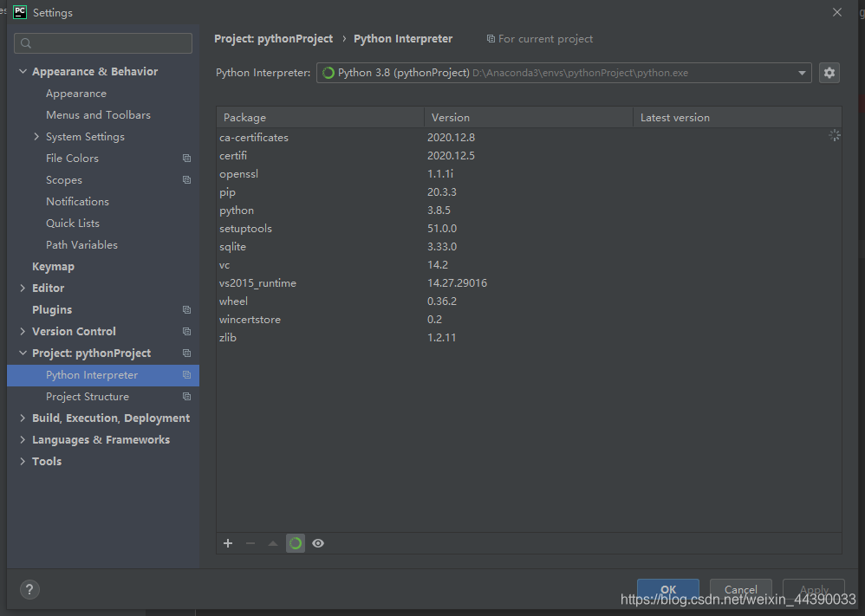This screenshot has height=616, width=865.
Task: Click the Package column header
Action: pyautogui.click(x=320, y=118)
